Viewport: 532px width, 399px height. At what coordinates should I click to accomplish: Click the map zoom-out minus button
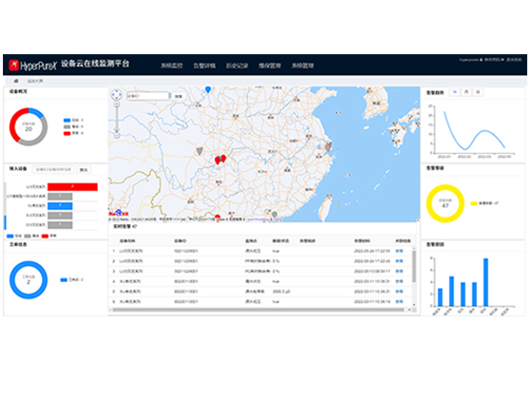click(116, 135)
